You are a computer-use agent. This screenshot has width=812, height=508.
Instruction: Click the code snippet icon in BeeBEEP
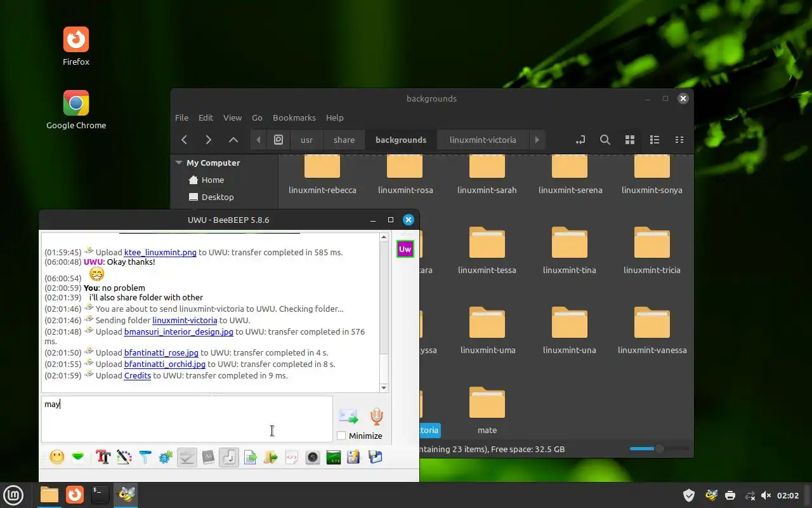click(292, 457)
